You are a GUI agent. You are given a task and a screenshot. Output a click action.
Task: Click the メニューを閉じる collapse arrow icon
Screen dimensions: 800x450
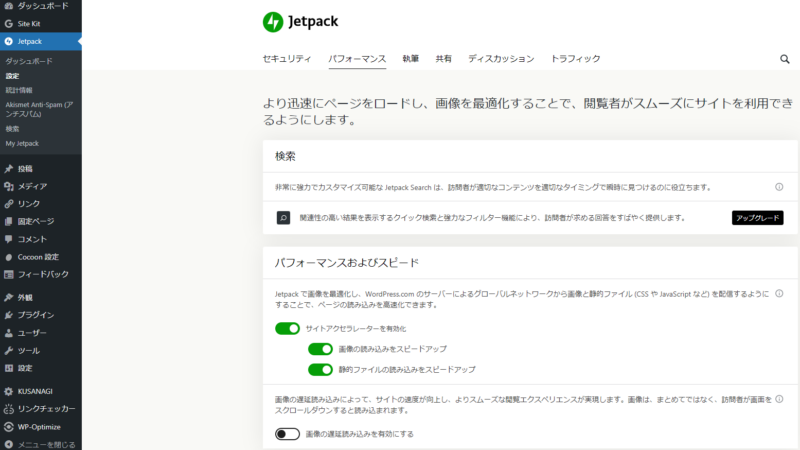coord(9,444)
